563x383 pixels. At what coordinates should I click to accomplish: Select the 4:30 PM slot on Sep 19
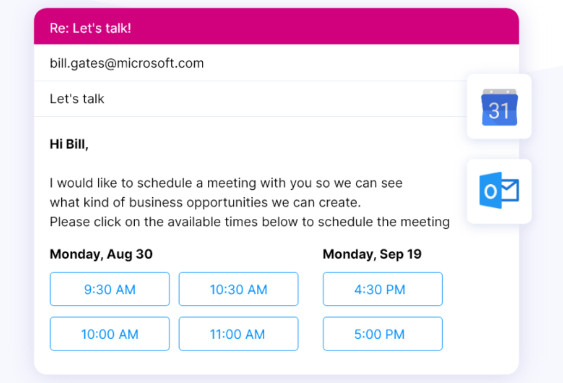point(383,289)
